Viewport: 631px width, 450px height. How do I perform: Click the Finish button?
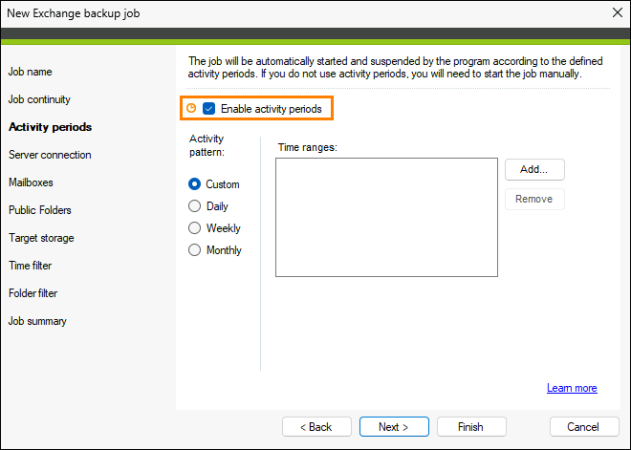(x=471, y=427)
